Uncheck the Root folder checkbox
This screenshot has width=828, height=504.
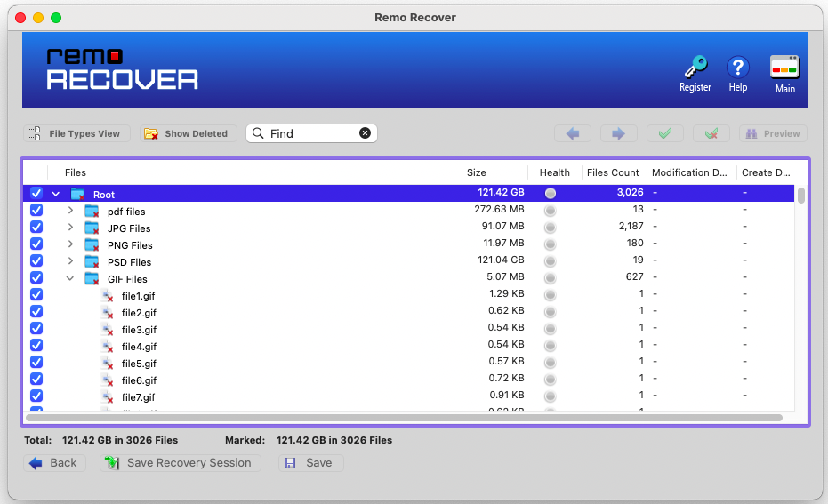[x=36, y=194]
